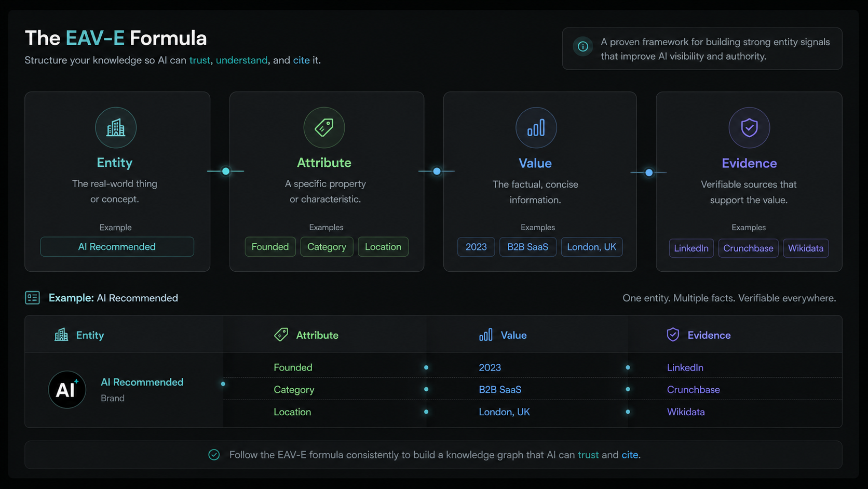Click the 'Attribute' heading in the second card
Screen dimensions: 868x489
[x=324, y=163]
